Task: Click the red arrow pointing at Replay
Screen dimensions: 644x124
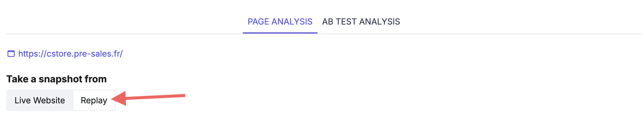Action: [x=148, y=98]
